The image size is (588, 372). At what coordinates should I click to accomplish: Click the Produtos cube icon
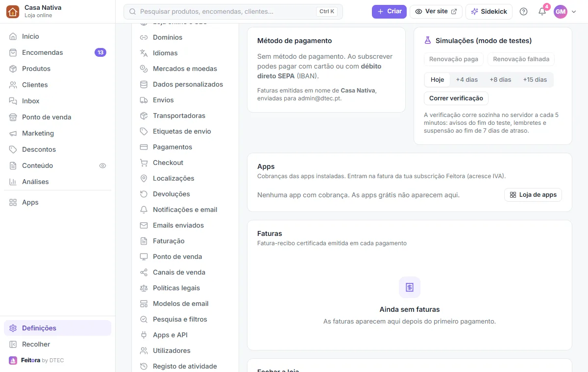tap(13, 69)
